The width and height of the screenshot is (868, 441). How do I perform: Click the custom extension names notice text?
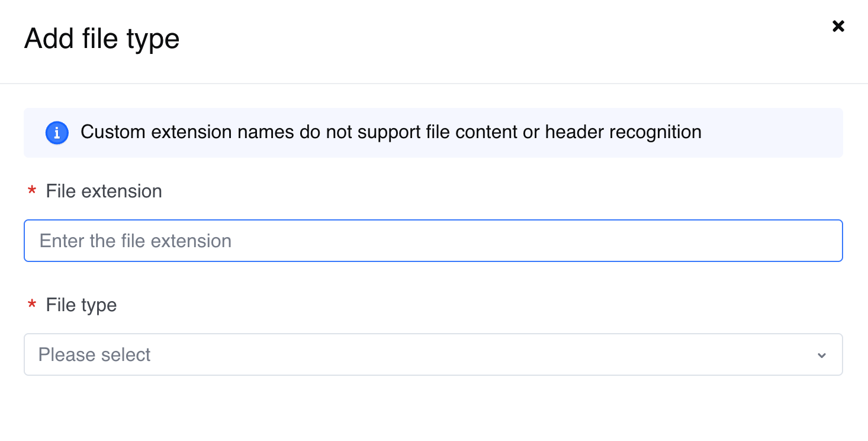pos(391,132)
